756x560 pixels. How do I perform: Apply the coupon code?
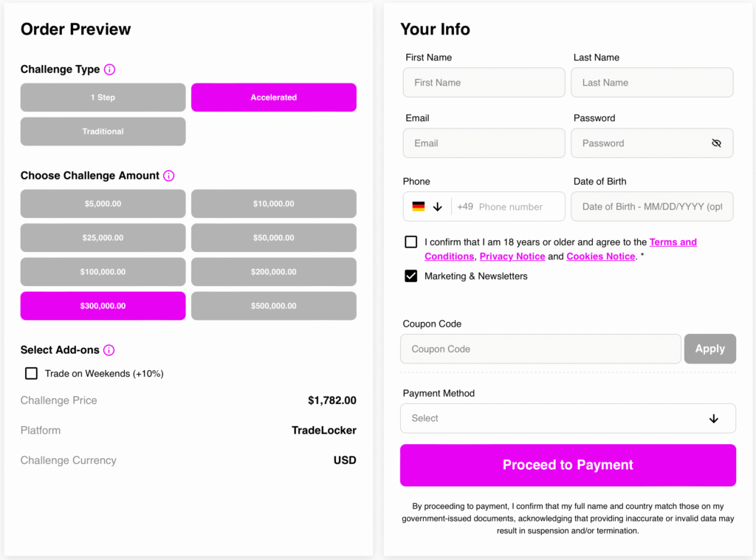709,349
